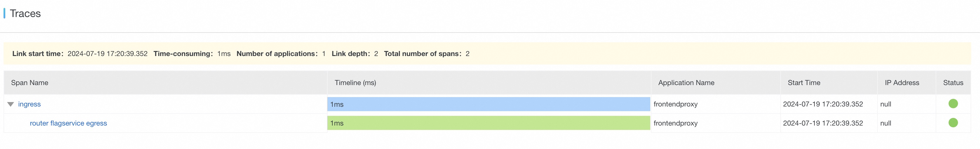Select frontendproxy in the ingress row
Image resolution: width=980 pixels, height=149 pixels.
click(675, 104)
